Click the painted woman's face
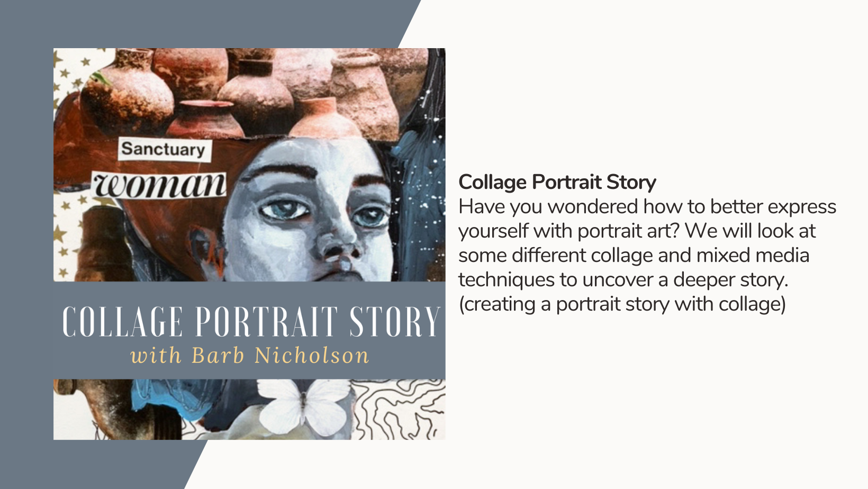868x489 pixels. pos(312,212)
